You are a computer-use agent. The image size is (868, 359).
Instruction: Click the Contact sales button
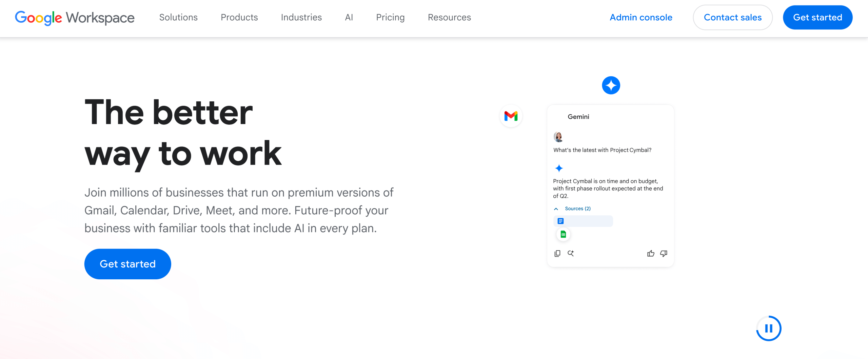733,17
